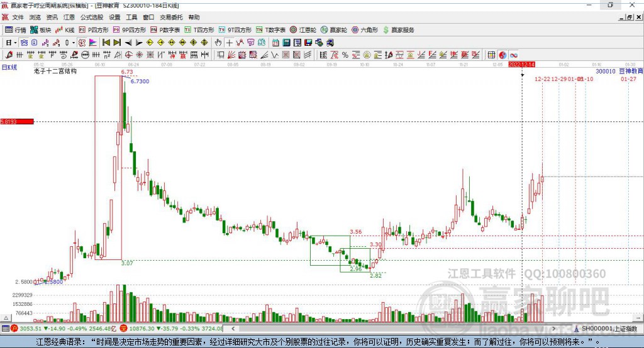The height and width of the screenshot is (348, 644).
Task: Open the 帮助 menu
Action: 194,17
